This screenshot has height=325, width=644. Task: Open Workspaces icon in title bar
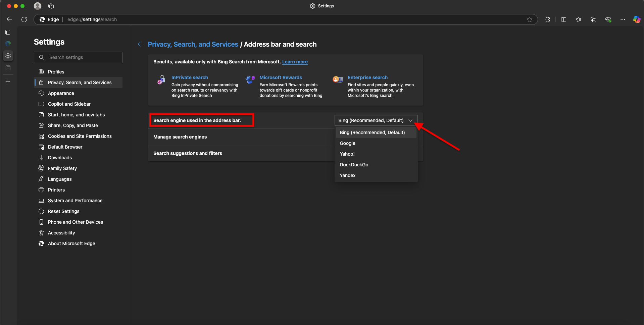point(51,6)
